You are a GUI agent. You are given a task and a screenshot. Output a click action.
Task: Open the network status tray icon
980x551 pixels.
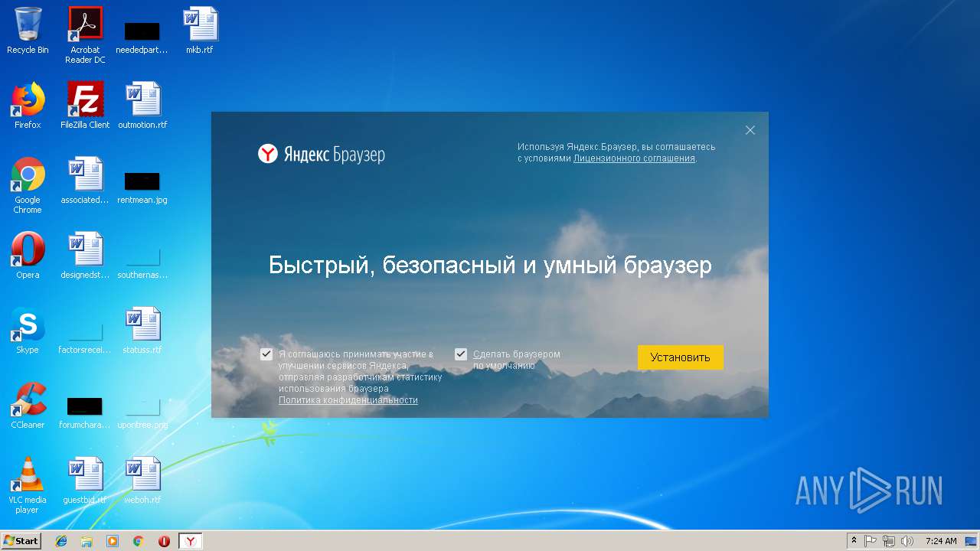click(889, 541)
